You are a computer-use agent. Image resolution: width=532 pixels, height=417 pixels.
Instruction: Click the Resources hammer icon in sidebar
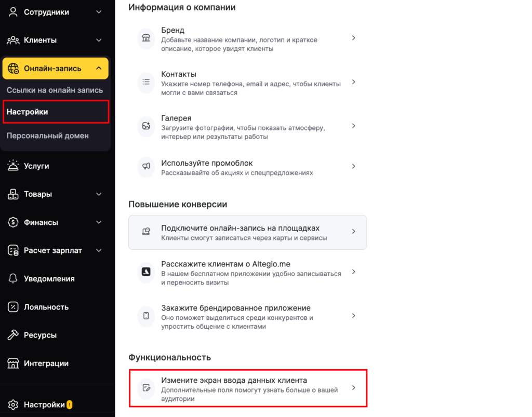tap(14, 335)
